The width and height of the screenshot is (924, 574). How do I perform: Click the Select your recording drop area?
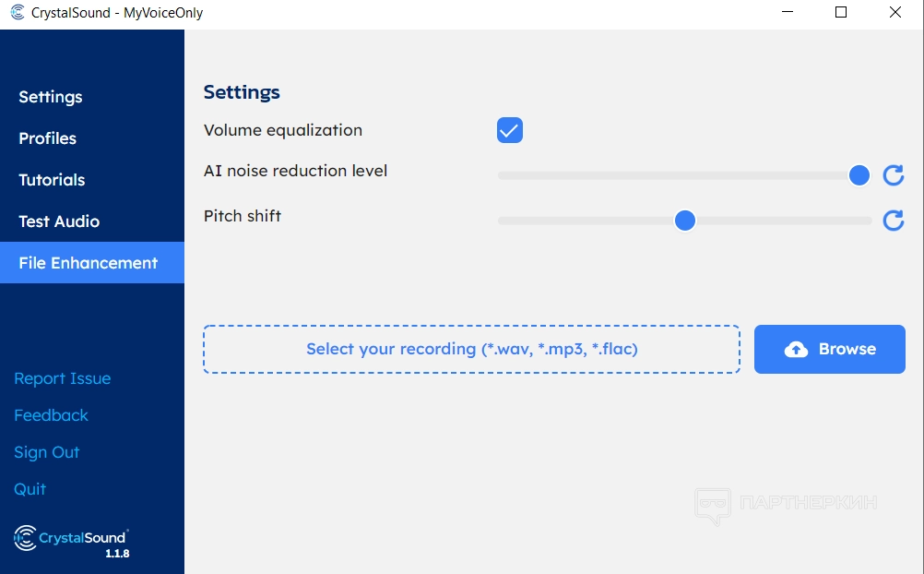[471, 349]
